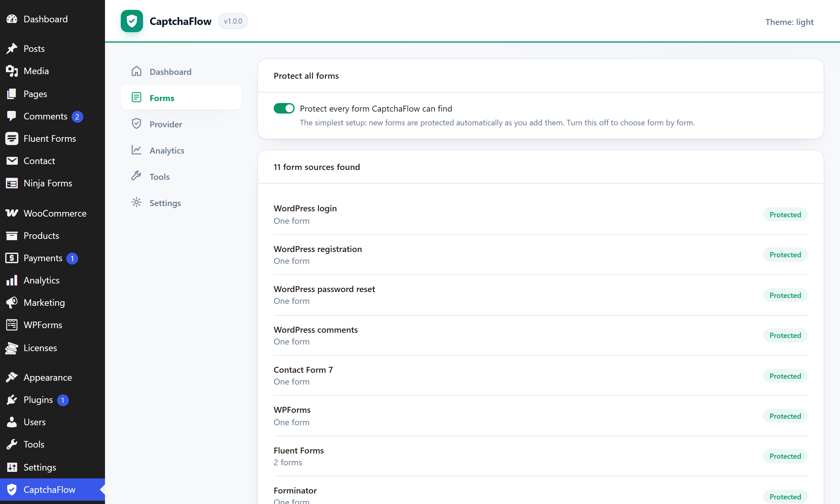Click the shield icon next to Provider
This screenshot has width=840, height=504.
pos(136,124)
